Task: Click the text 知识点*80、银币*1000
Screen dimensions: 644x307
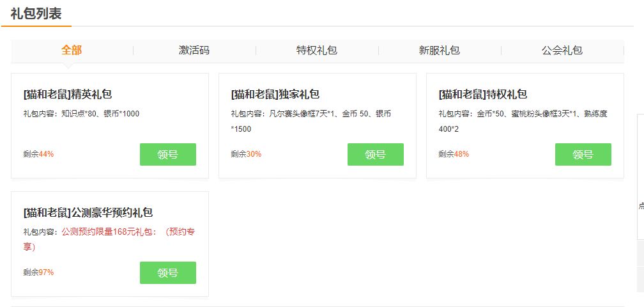Action: click(x=100, y=114)
